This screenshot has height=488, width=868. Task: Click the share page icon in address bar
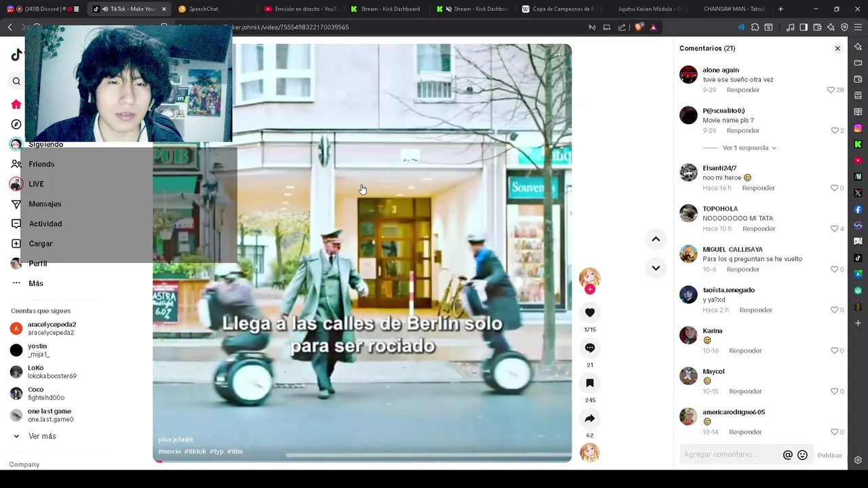[622, 27]
